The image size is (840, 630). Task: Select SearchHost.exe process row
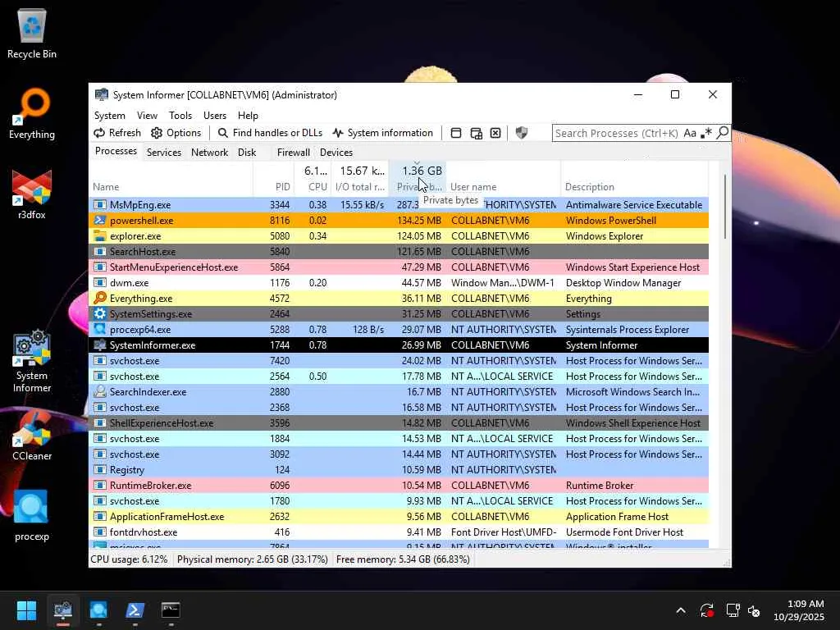[x=399, y=251]
